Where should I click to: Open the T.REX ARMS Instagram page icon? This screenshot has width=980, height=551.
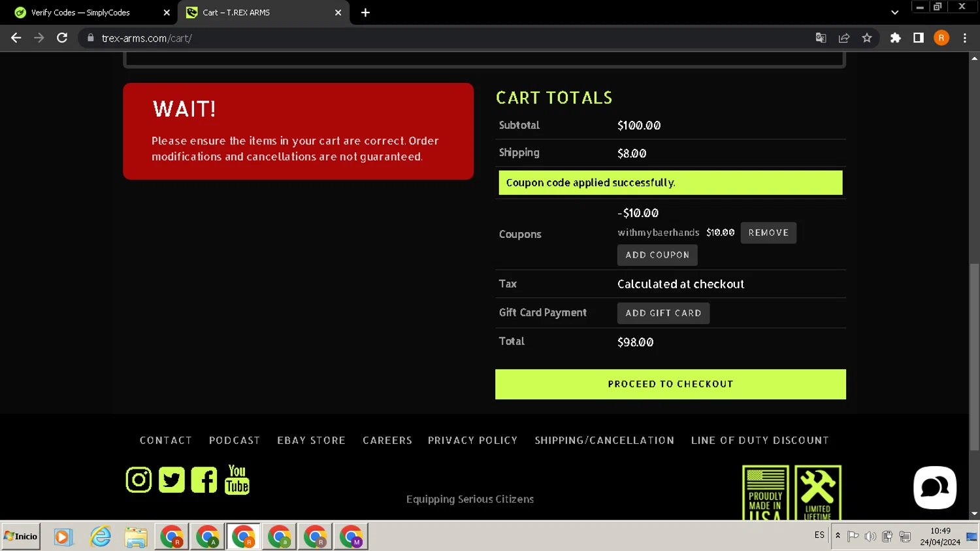point(139,480)
